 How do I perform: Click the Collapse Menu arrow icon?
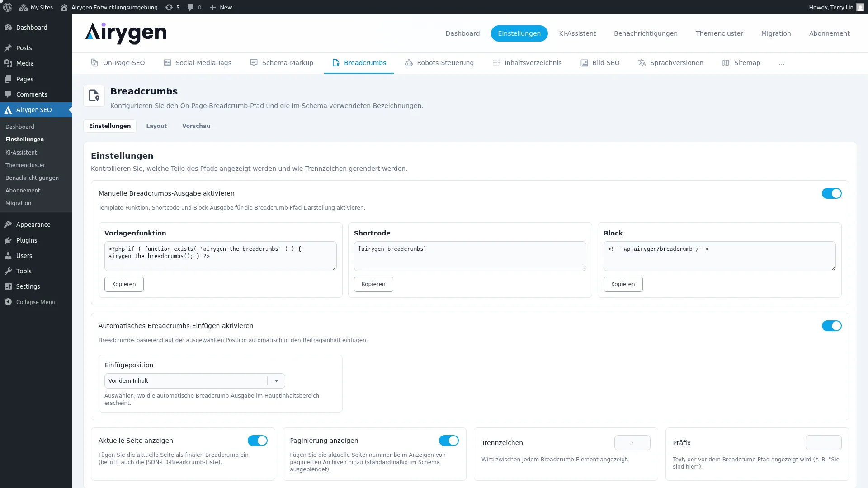pos(8,302)
